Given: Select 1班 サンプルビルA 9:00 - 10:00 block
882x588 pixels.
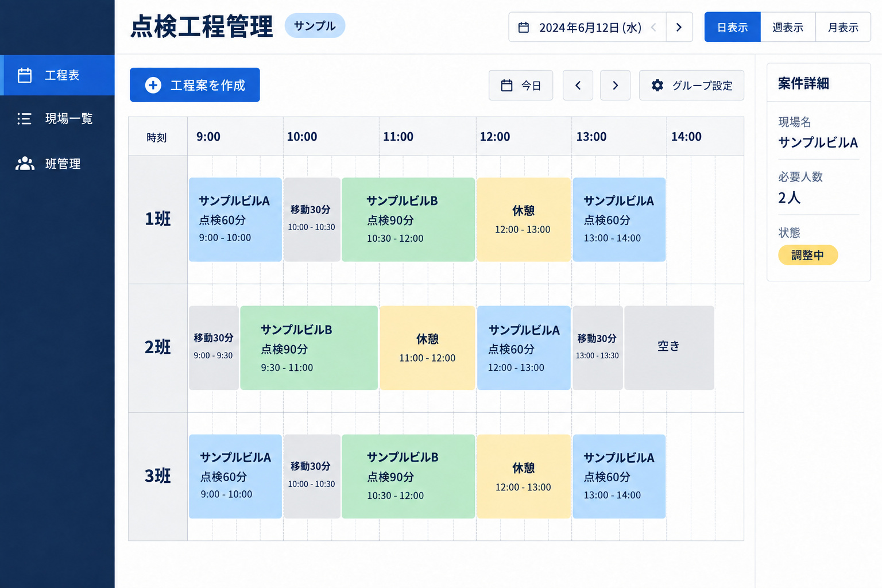Looking at the screenshot, I should [x=235, y=219].
